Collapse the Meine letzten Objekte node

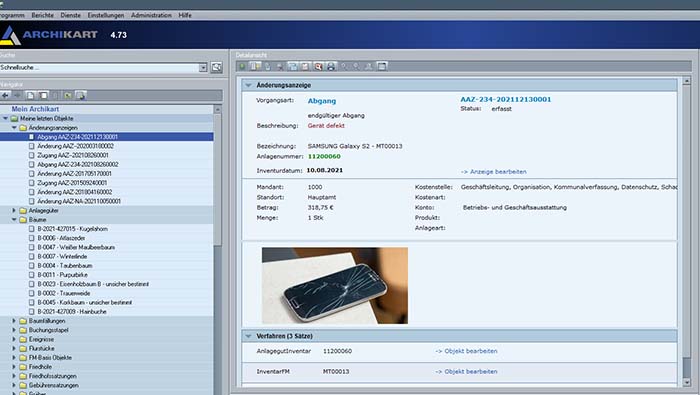point(5,118)
